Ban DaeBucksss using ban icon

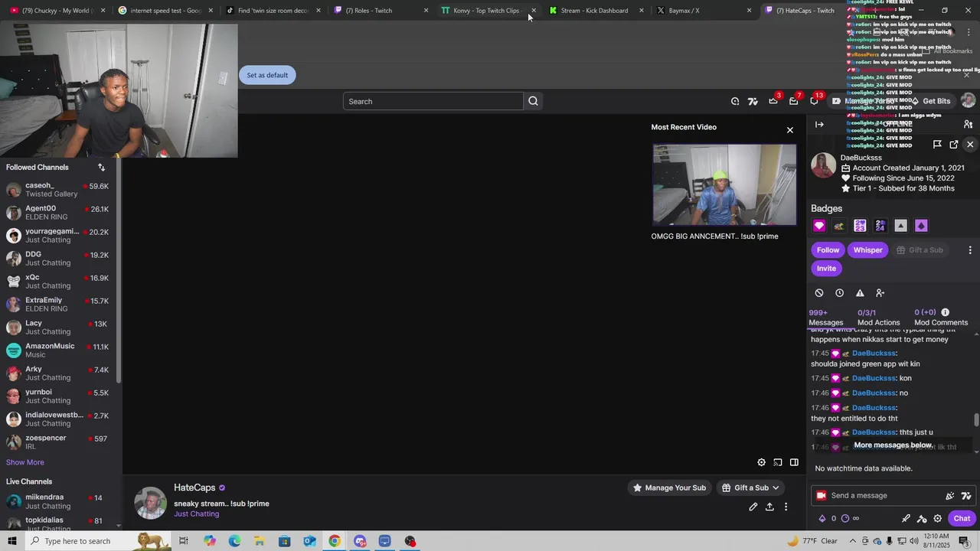pyautogui.click(x=819, y=293)
